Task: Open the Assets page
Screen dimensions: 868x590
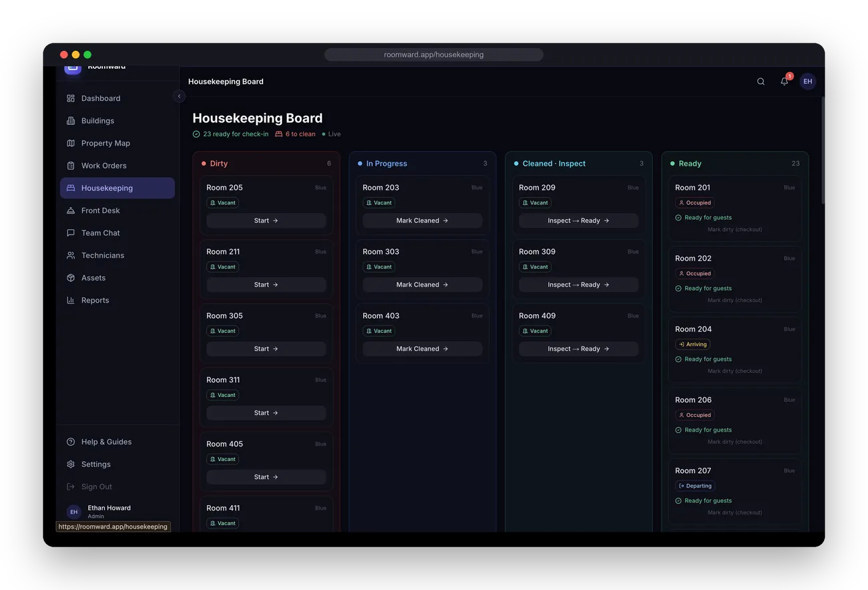Action: tap(118, 278)
